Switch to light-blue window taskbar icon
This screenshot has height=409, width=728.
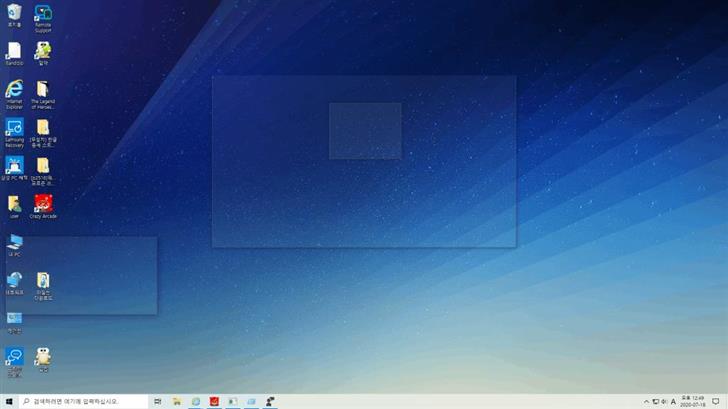coord(251,402)
